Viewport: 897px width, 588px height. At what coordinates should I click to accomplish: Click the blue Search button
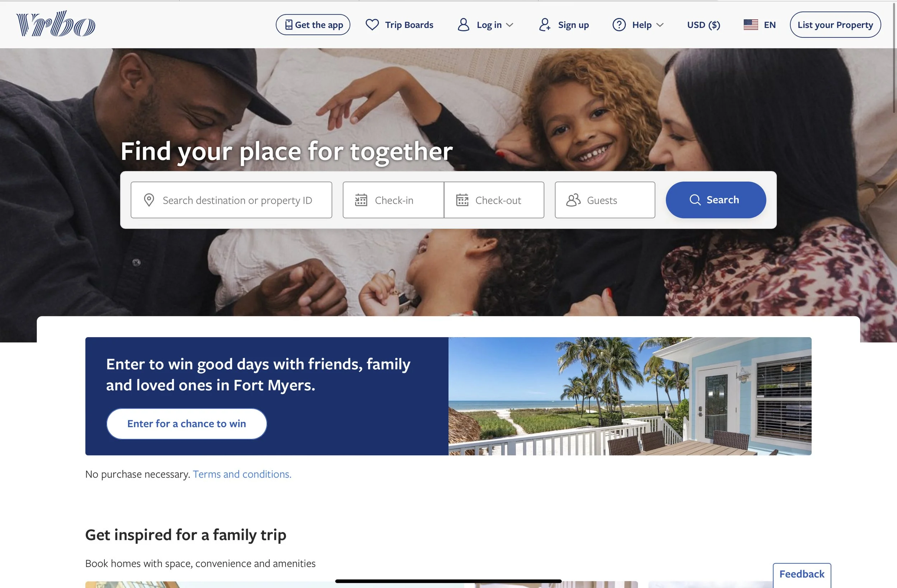716,200
